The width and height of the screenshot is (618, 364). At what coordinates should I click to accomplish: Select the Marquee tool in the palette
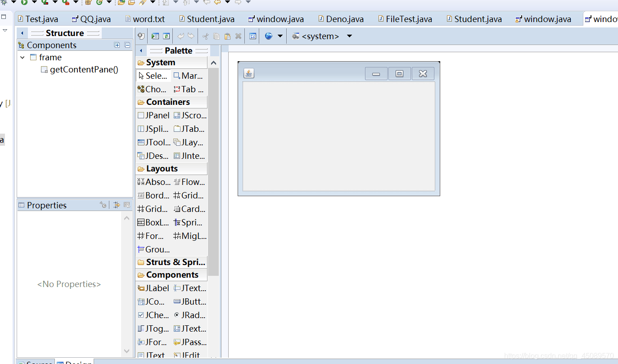click(x=189, y=76)
